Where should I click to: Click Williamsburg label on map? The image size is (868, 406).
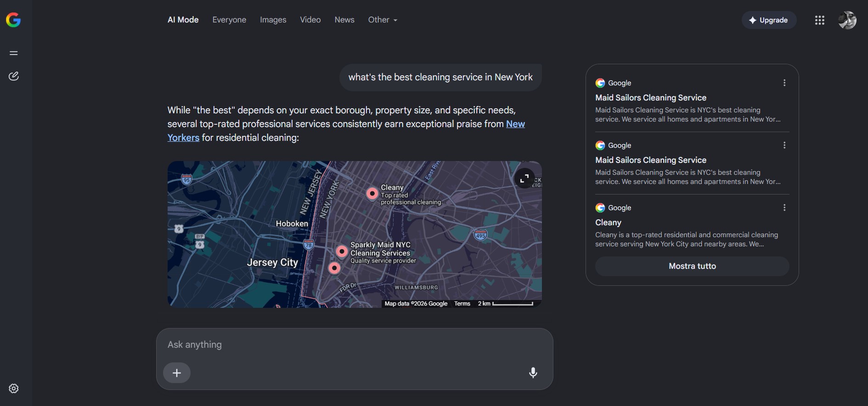pyautogui.click(x=417, y=288)
